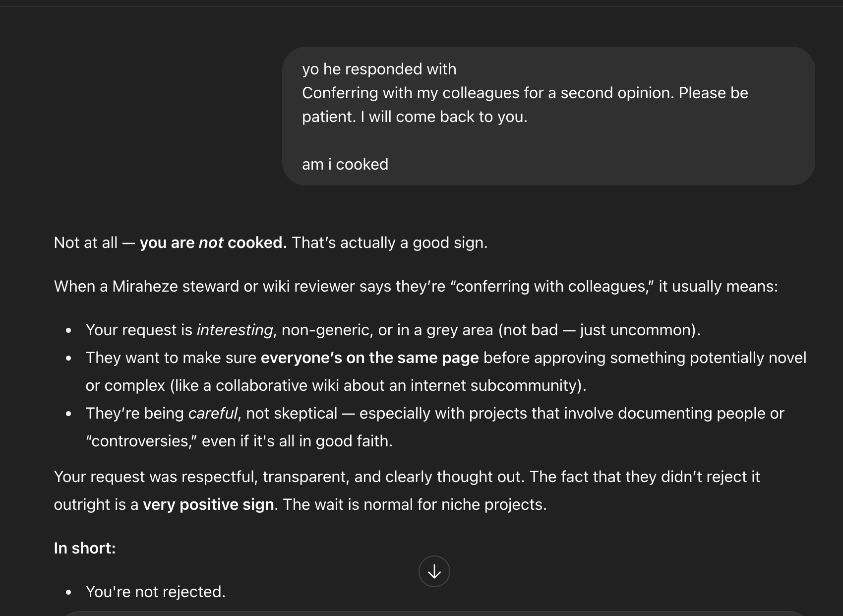Click the 'You're not rejected.' bullet item
This screenshot has width=843, height=616.
[155, 592]
